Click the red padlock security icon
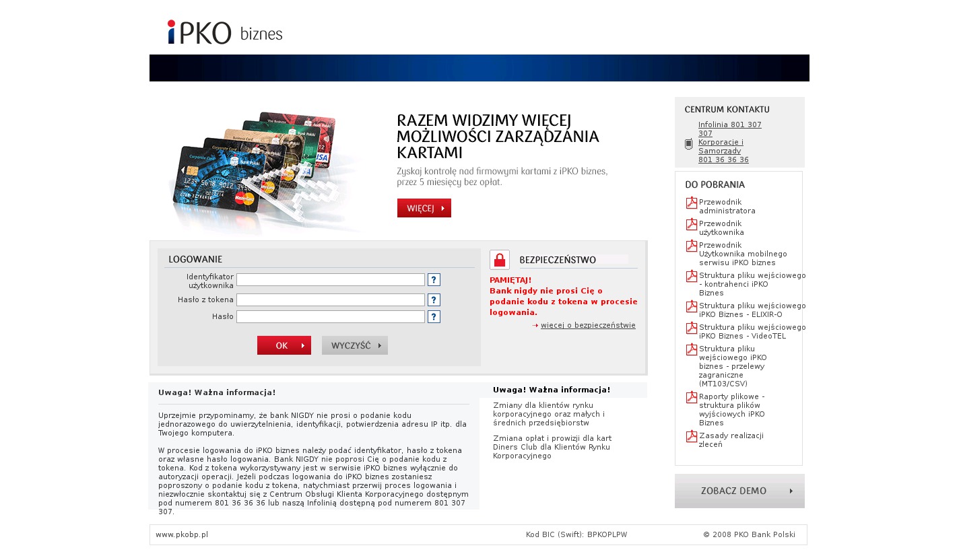The height and width of the screenshot is (560, 959). tap(499, 260)
